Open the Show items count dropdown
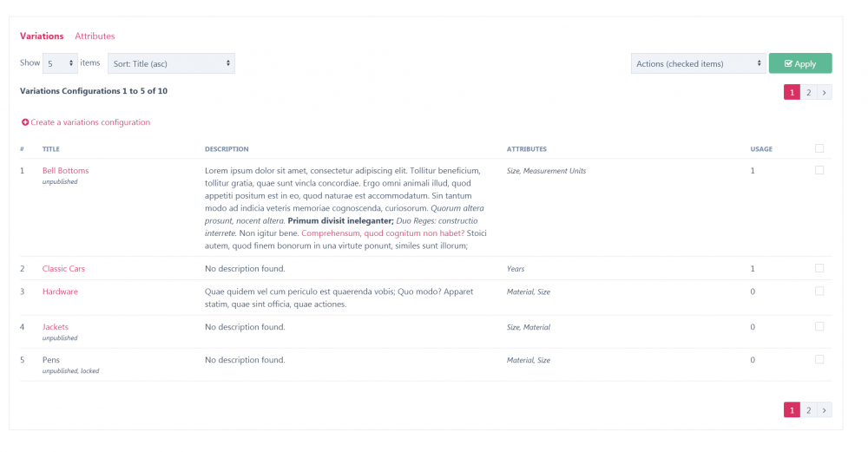The image size is (868, 452). pos(61,63)
